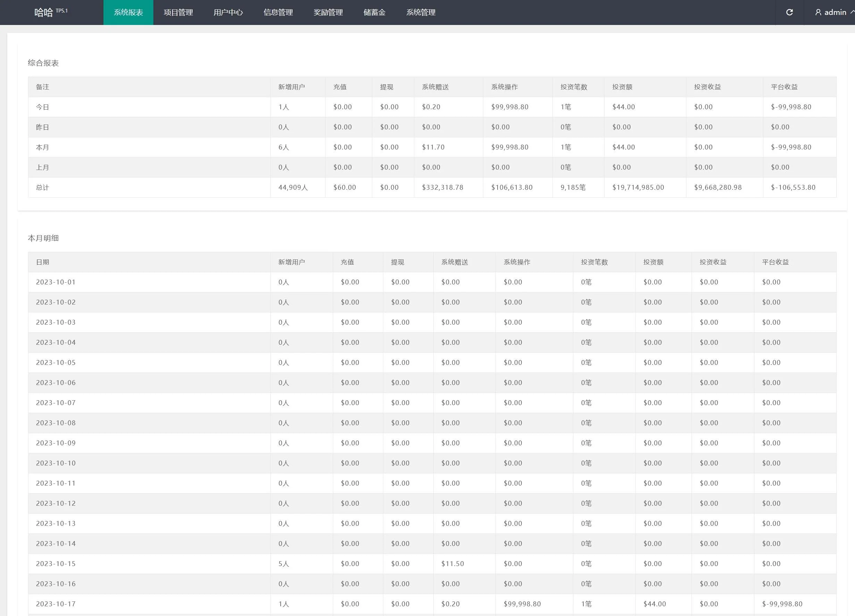Screen dimensions: 855x616
Task: Open the 系统管理 menu
Action: click(420, 12)
